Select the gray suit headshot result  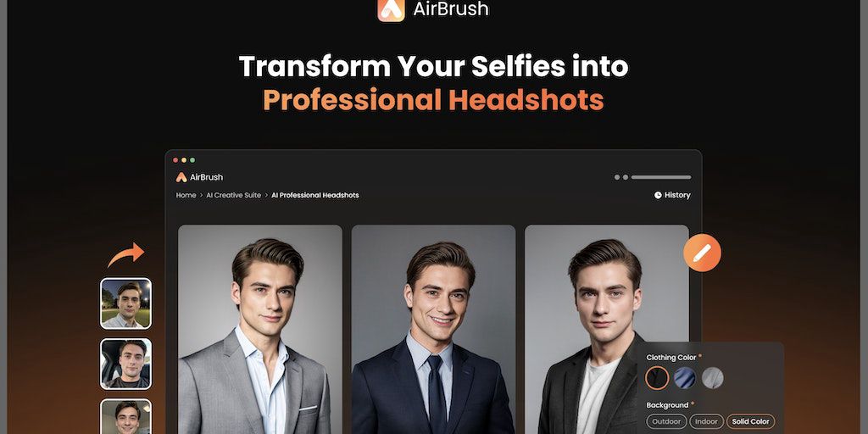pyautogui.click(x=260, y=330)
